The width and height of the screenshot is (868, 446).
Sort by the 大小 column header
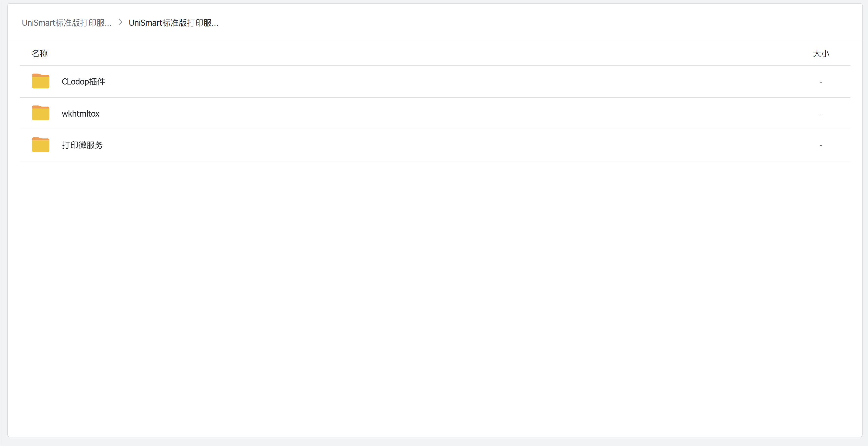pyautogui.click(x=821, y=54)
